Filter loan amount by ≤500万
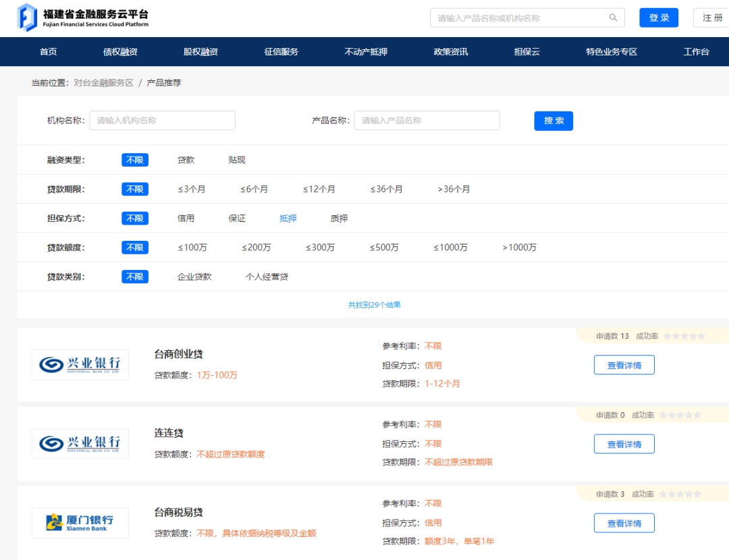Image resolution: width=729 pixels, height=560 pixels. pos(384,248)
